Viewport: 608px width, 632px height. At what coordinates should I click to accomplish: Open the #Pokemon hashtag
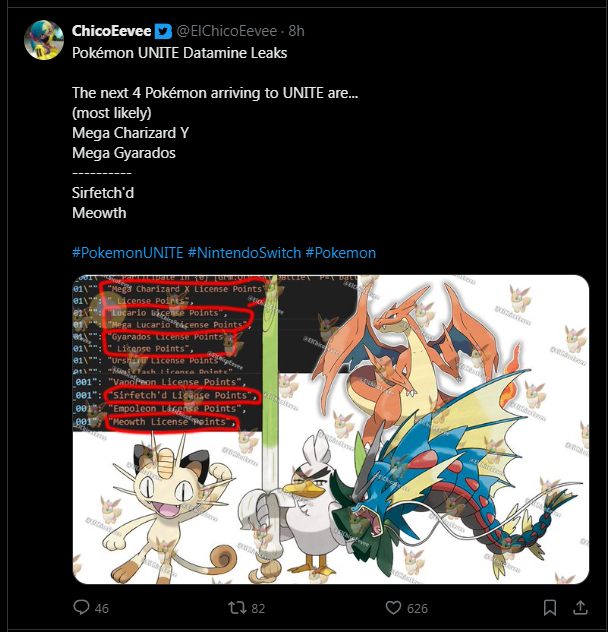(341, 253)
